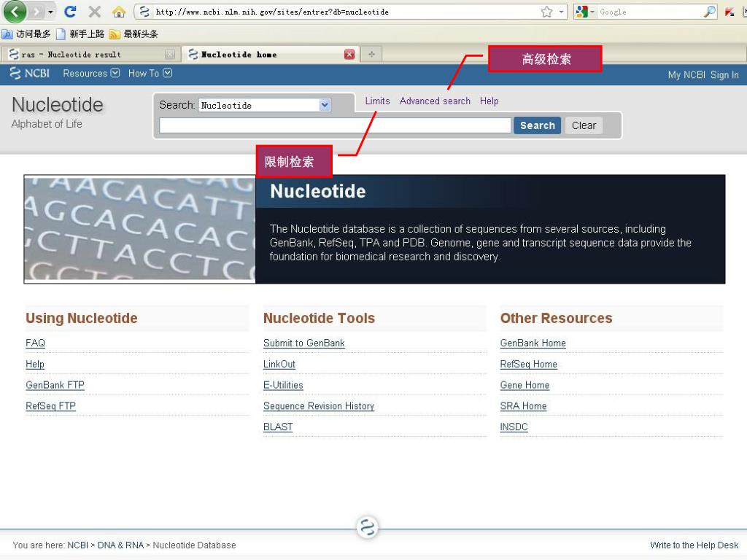Click the NCBI logo in header
Viewport: 747px width, 560px height.
coord(29,74)
